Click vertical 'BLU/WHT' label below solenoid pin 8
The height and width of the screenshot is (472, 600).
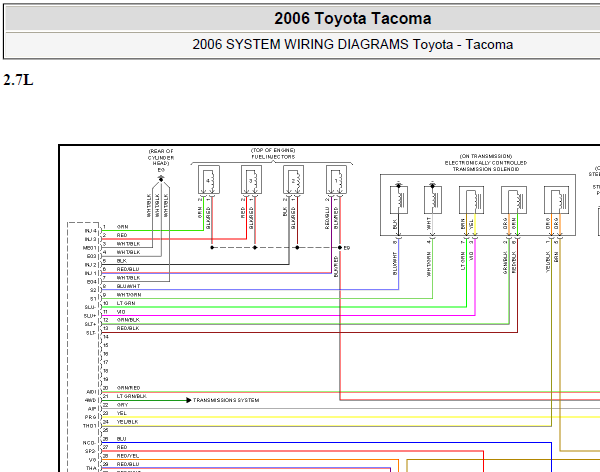(395, 263)
